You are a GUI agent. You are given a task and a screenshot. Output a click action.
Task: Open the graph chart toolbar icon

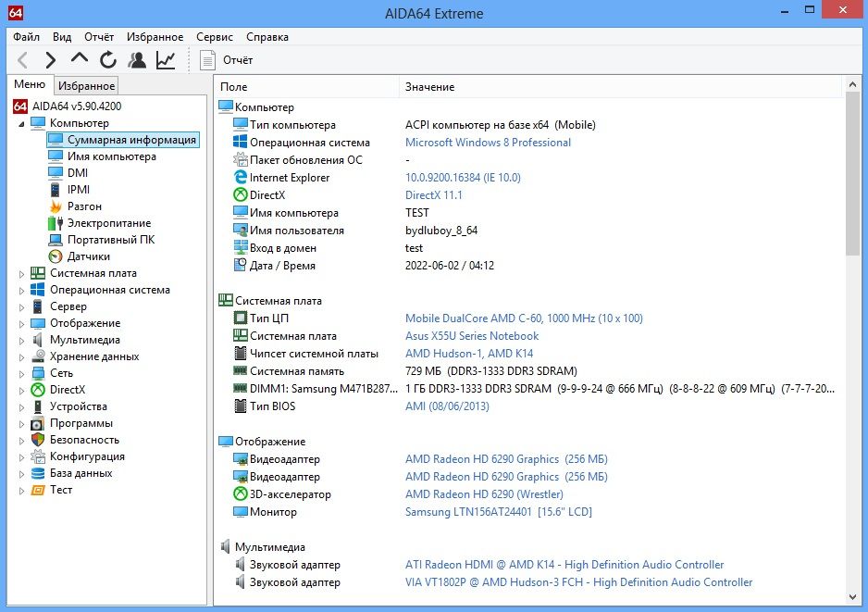(166, 60)
